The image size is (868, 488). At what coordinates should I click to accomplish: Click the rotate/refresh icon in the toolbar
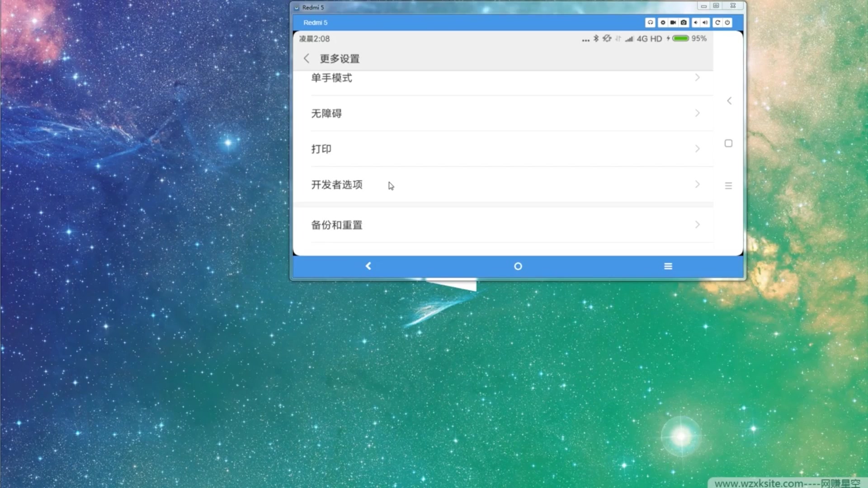[717, 23]
